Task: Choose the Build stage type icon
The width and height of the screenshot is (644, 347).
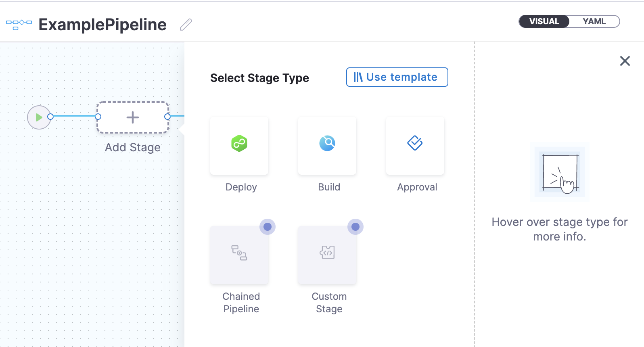Action: [327, 143]
